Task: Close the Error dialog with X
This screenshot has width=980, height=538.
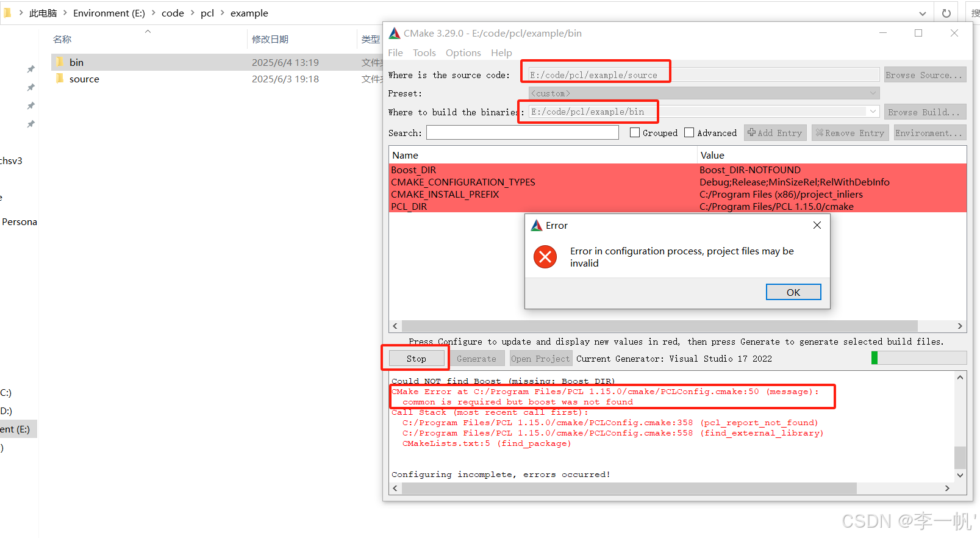Action: click(817, 225)
